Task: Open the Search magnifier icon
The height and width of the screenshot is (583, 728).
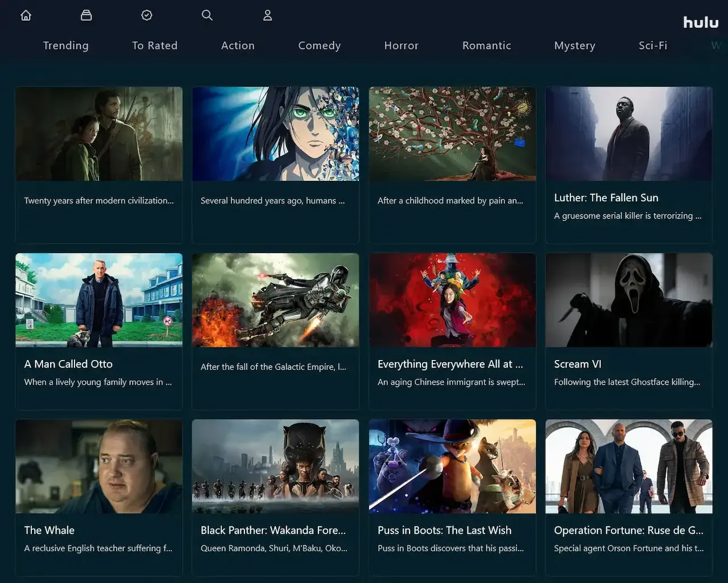Action: point(207,15)
